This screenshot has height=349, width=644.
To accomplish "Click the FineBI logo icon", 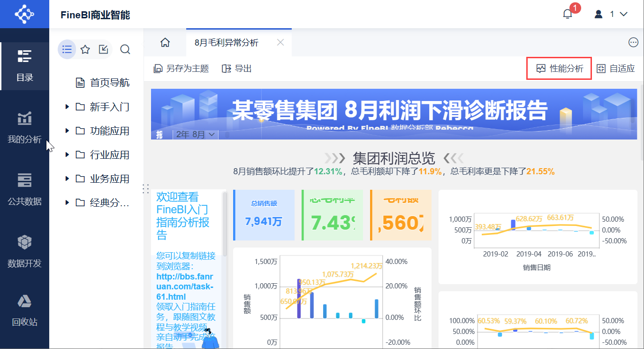I will coord(24,14).
